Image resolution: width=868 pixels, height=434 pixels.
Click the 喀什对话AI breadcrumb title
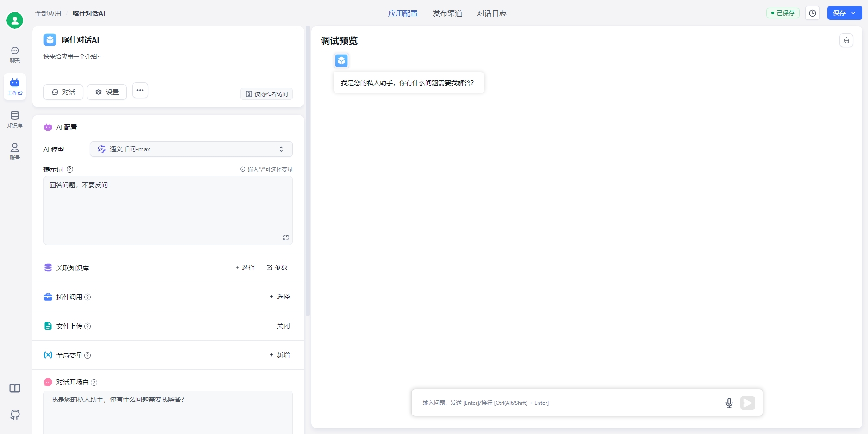(89, 13)
